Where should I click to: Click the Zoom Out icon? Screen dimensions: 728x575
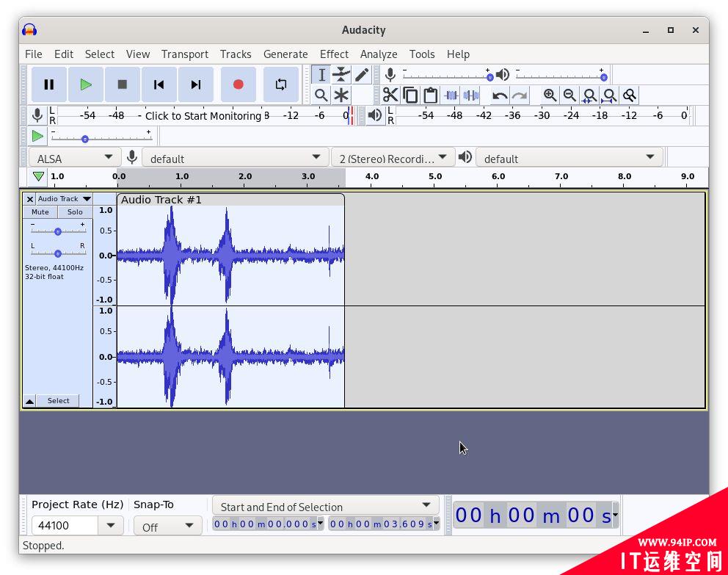pos(569,95)
